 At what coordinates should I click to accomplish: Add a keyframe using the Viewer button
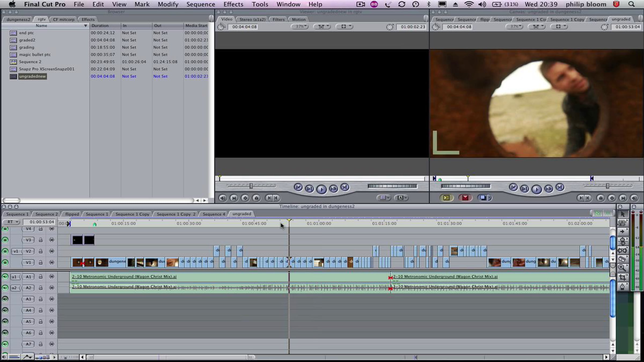245,198
